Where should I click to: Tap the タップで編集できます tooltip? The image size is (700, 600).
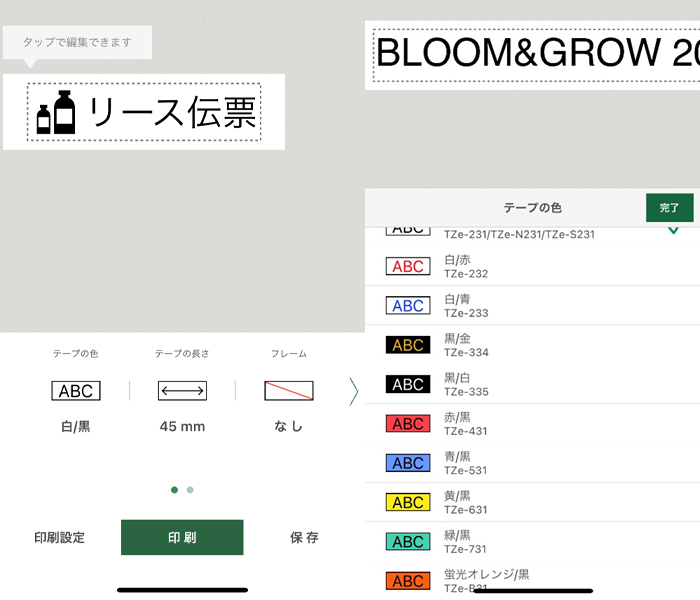coord(77,42)
